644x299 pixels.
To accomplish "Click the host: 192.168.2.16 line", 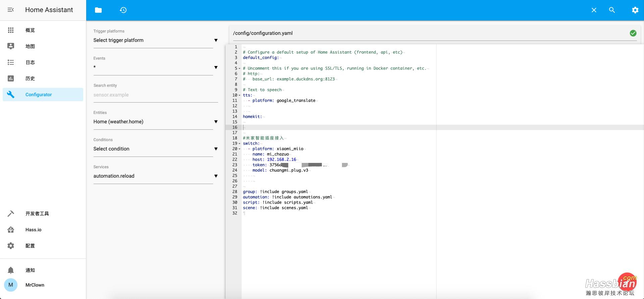I will point(275,160).
